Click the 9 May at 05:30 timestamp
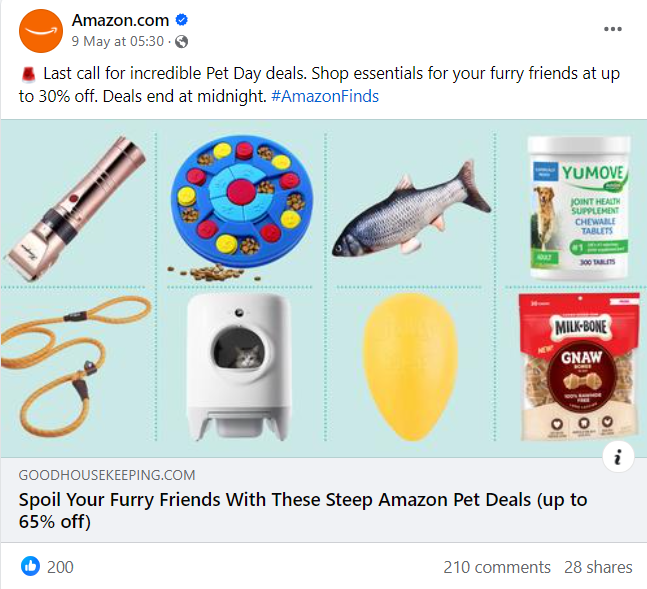This screenshot has width=647, height=589. coord(118,41)
